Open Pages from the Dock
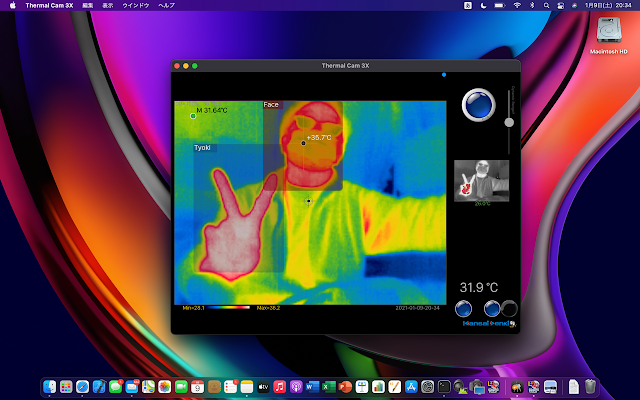Screen dimensions: 640x400 coord(395,386)
